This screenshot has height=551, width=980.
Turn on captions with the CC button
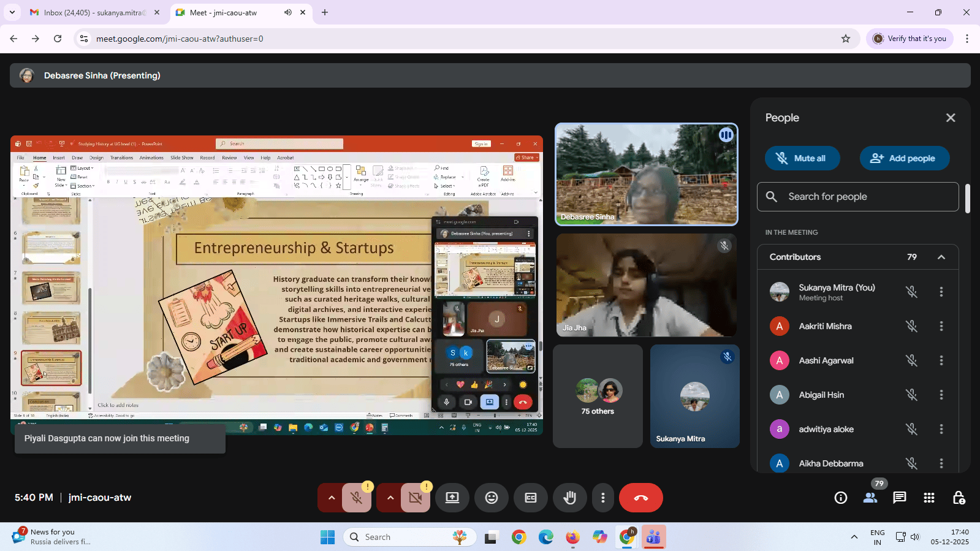530,498
